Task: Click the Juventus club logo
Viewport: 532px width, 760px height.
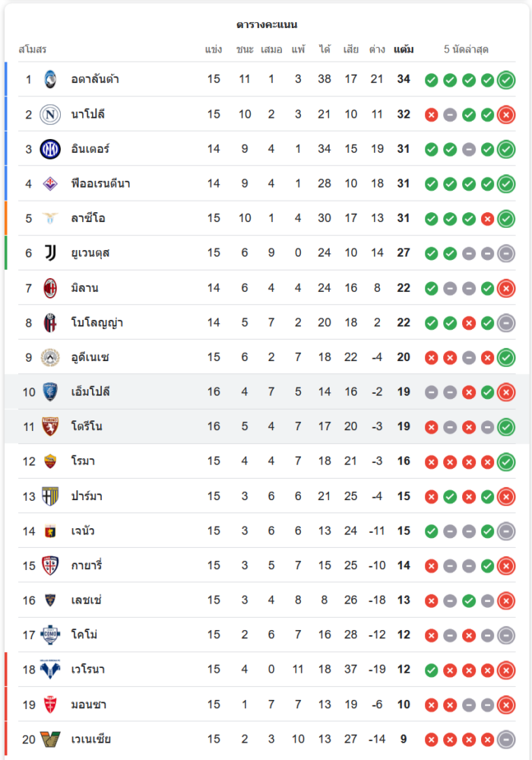Action: tap(50, 253)
